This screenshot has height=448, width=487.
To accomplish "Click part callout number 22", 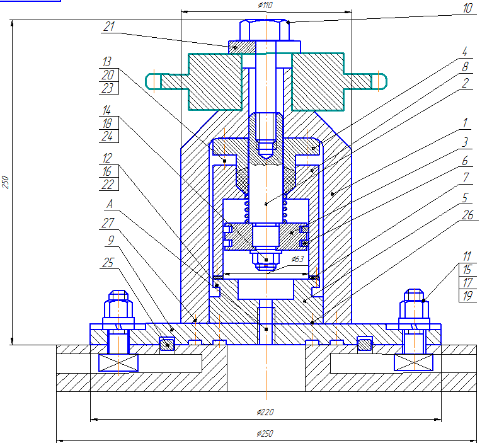I will coord(108,185).
